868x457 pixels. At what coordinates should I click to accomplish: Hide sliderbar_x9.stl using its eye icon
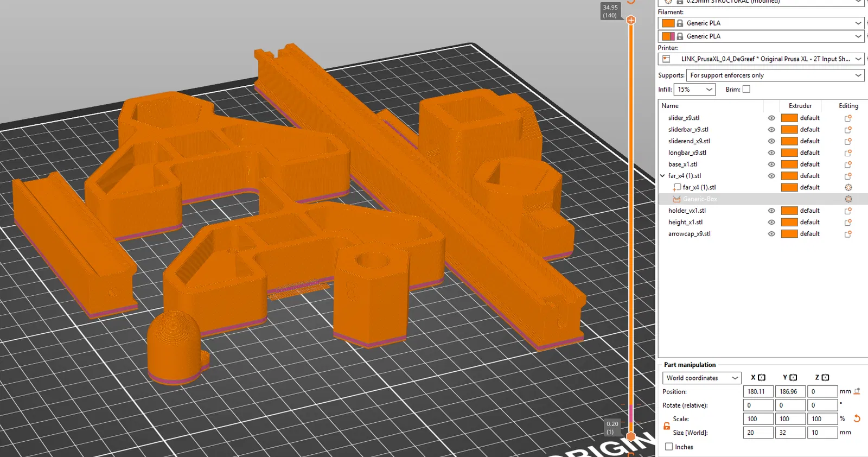pos(771,130)
